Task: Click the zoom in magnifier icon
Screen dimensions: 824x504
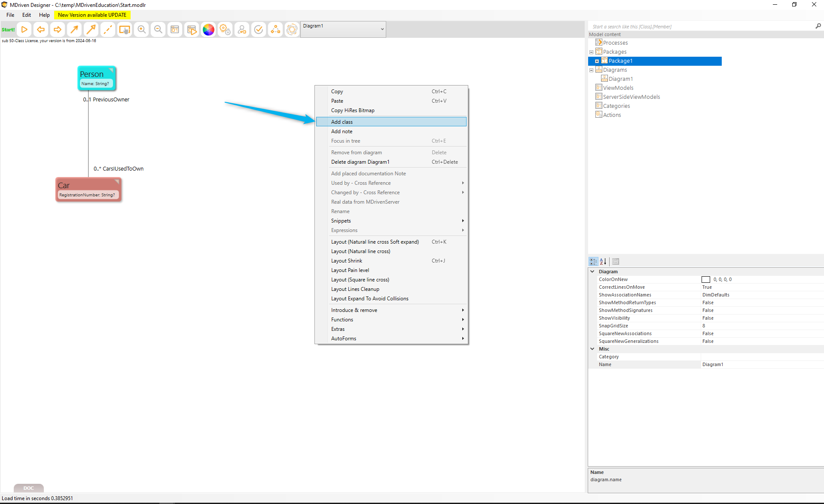Action: coord(141,30)
